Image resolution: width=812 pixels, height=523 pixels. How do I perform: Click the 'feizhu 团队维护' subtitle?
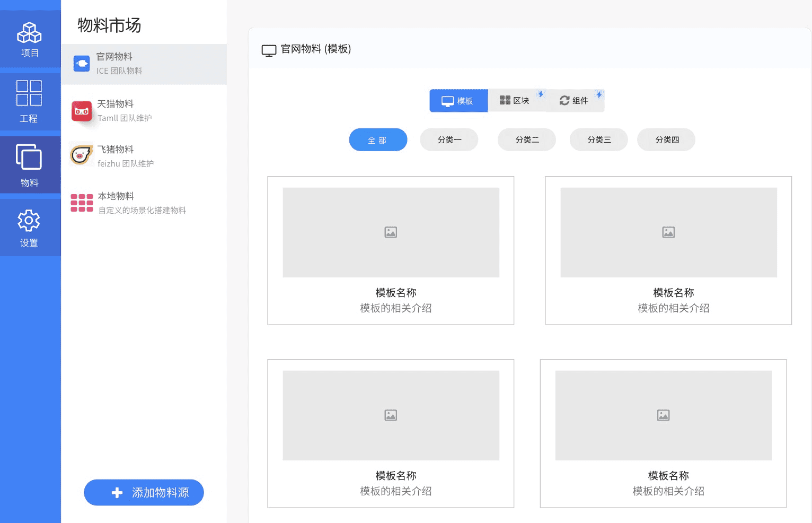126,164
